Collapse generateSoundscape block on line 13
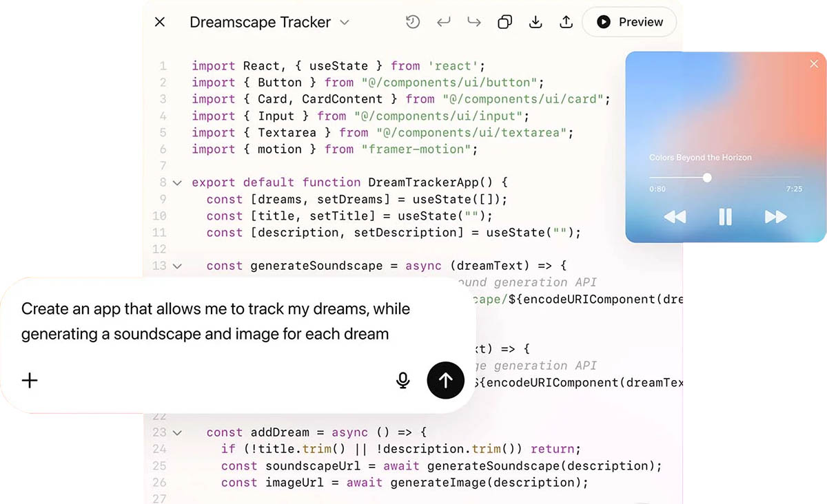 point(177,266)
